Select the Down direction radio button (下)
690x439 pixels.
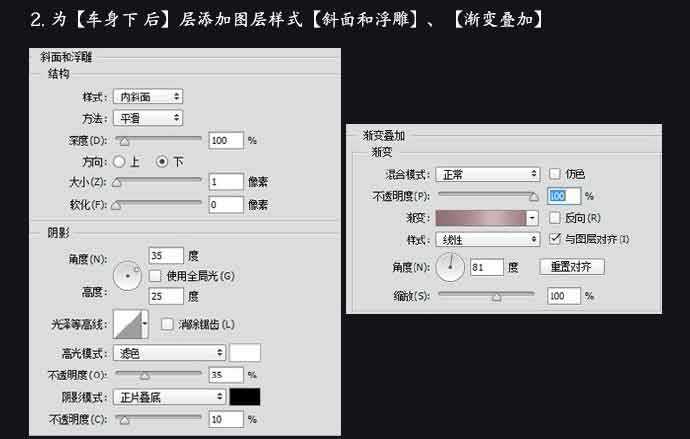(x=162, y=161)
